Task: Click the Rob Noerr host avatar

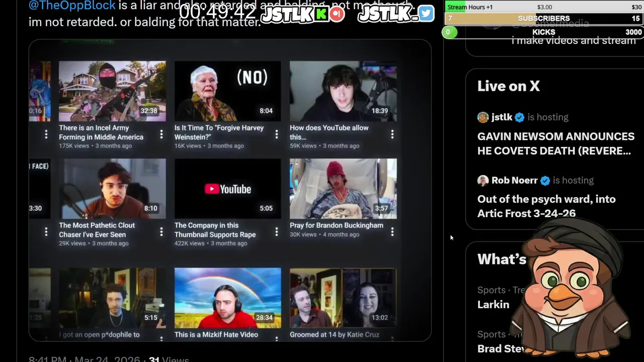Action: coord(483,180)
